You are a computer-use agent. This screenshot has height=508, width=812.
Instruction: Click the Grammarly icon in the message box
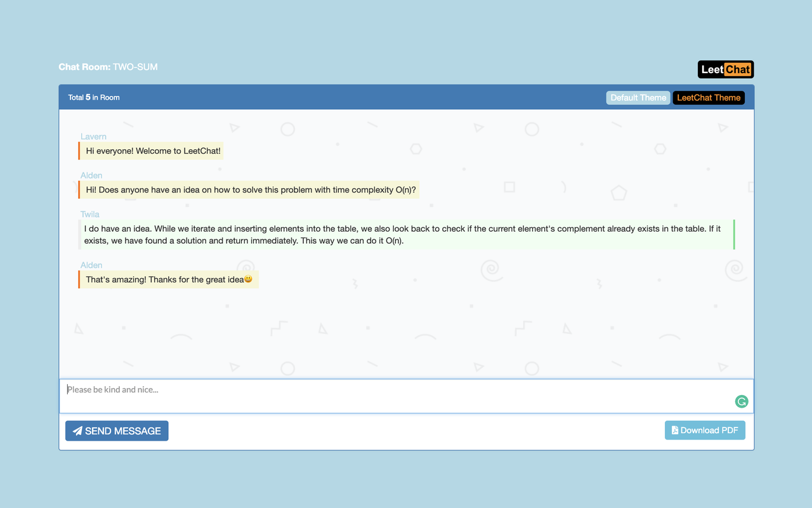tap(741, 401)
